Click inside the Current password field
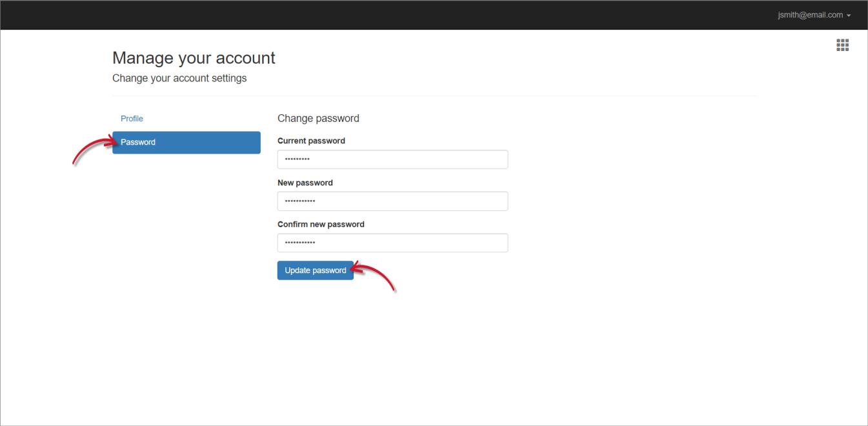 (392, 159)
